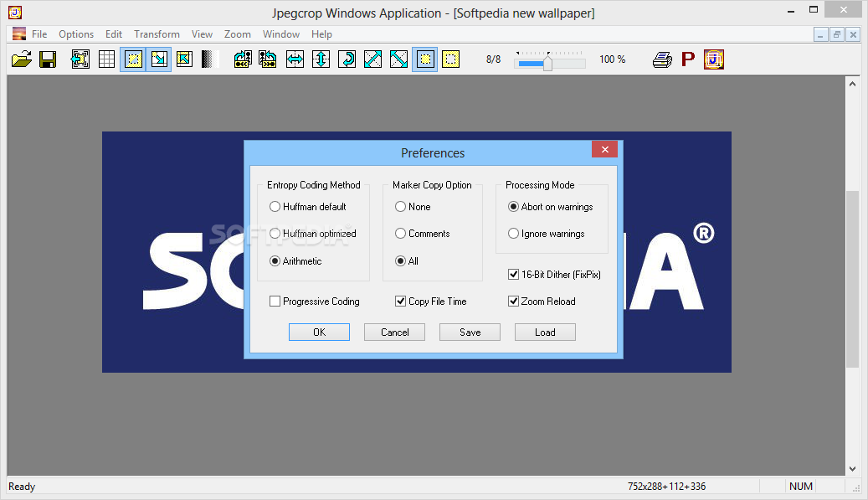Open Preferences via the red P icon
The width and height of the screenshot is (868, 500).
(688, 59)
